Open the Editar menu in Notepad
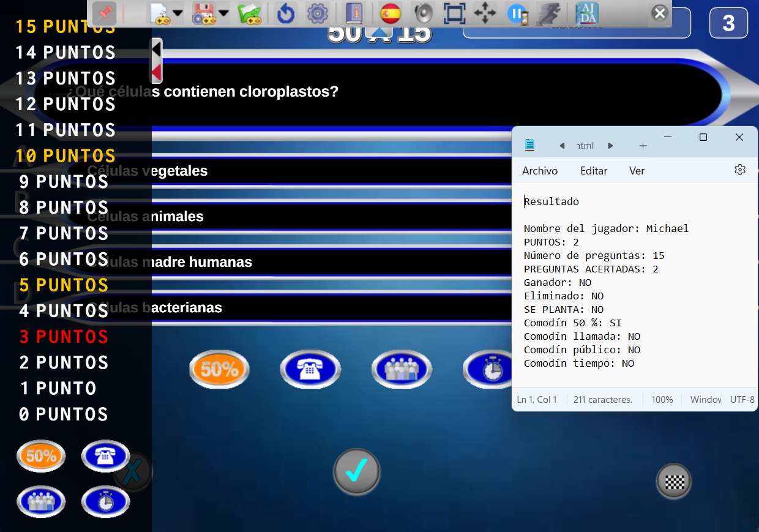759x532 pixels. click(594, 171)
